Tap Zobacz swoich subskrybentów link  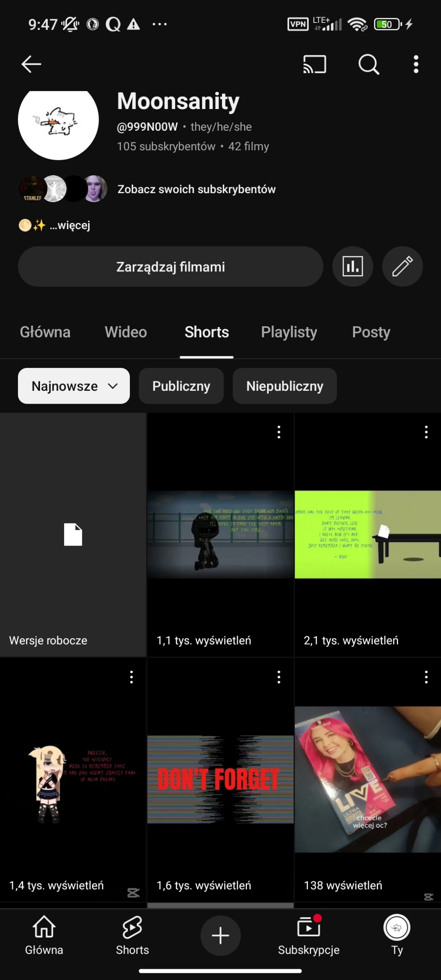(196, 189)
